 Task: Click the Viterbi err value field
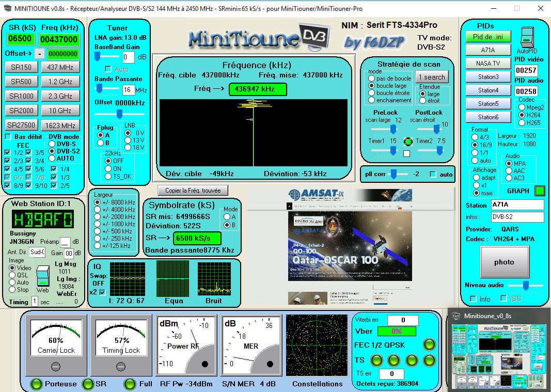coord(403,320)
